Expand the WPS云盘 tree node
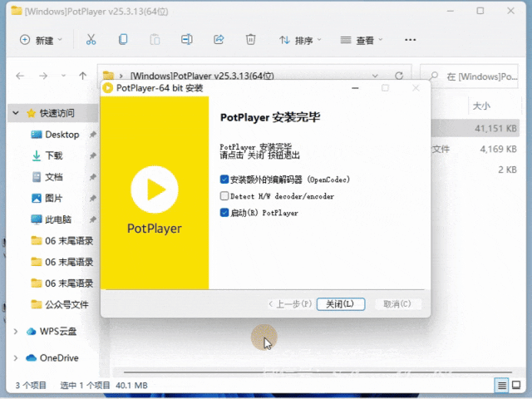This screenshot has width=532, height=399. 16,331
